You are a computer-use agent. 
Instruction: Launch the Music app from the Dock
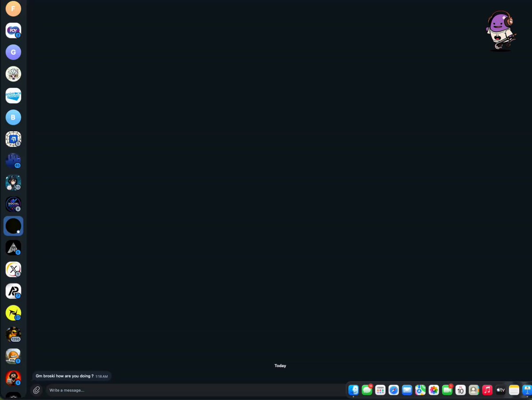tap(487, 390)
